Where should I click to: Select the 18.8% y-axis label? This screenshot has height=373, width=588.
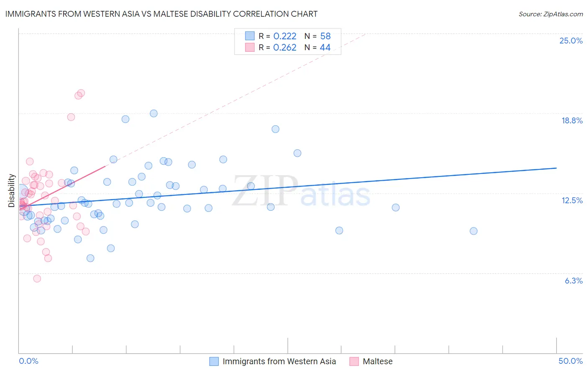[572, 120]
